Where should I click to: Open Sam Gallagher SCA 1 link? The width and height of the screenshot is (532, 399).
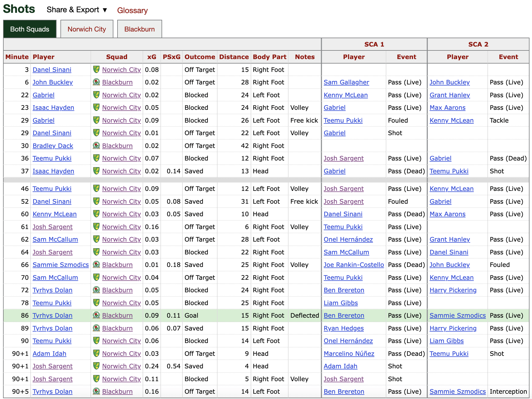[x=346, y=82]
